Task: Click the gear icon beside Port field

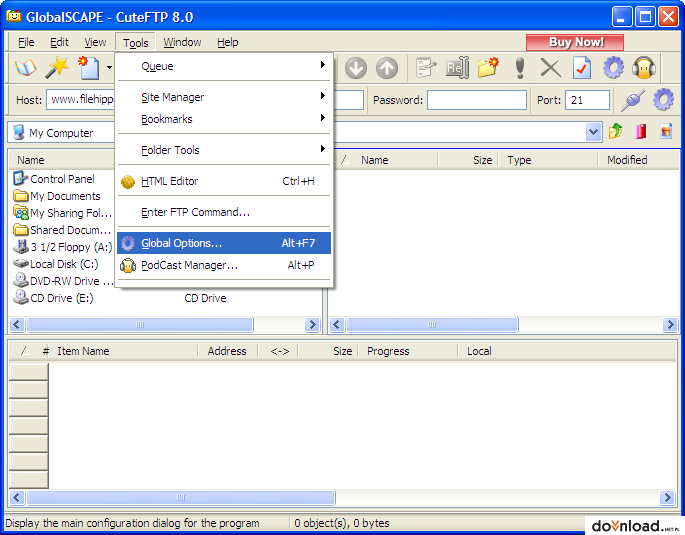Action: tap(664, 100)
